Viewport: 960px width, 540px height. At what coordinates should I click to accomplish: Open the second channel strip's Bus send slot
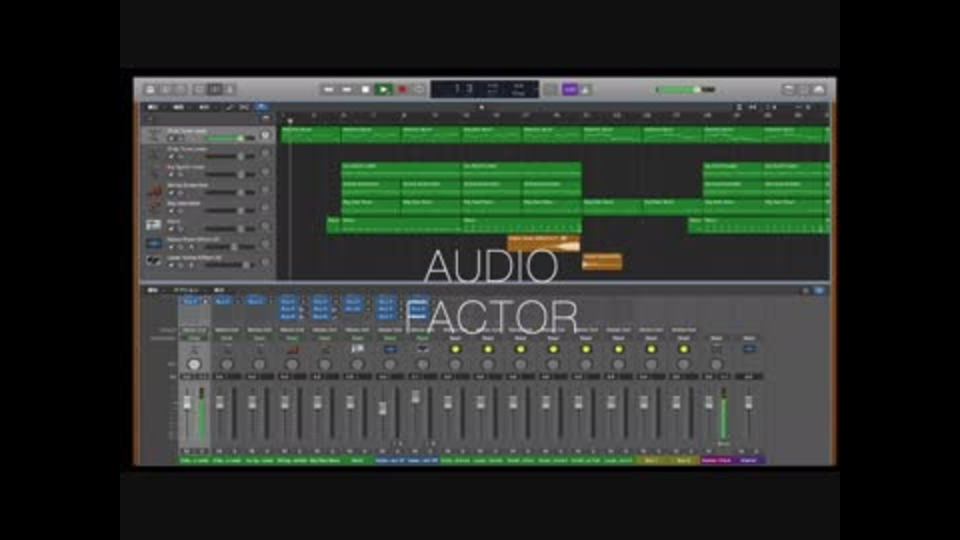tap(223, 301)
